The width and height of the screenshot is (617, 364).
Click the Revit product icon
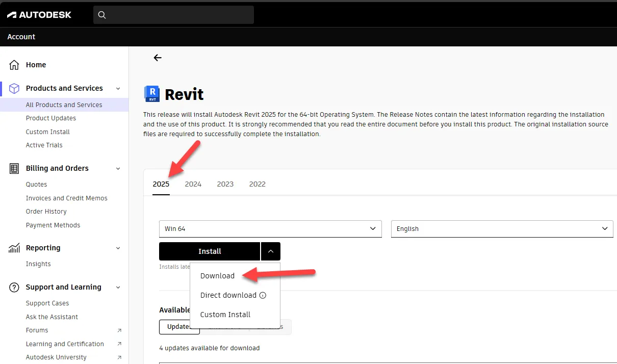coord(152,94)
